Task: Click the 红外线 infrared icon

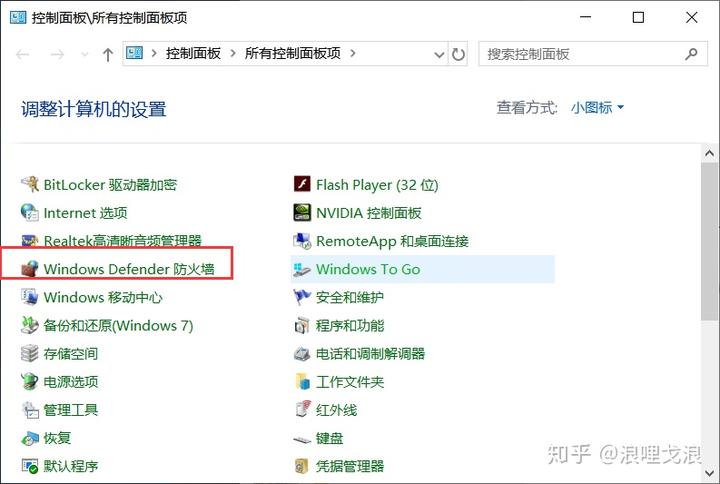Action: point(302,410)
